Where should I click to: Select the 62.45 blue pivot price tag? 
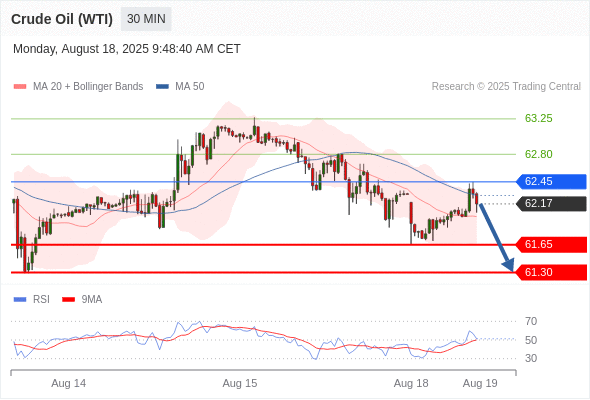pyautogui.click(x=551, y=181)
